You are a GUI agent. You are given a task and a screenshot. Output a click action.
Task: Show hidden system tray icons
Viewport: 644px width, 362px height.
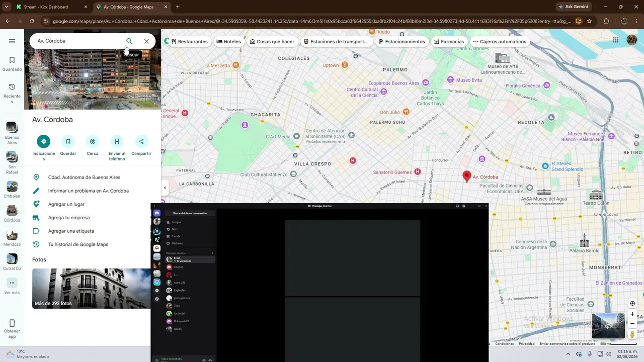point(568,354)
